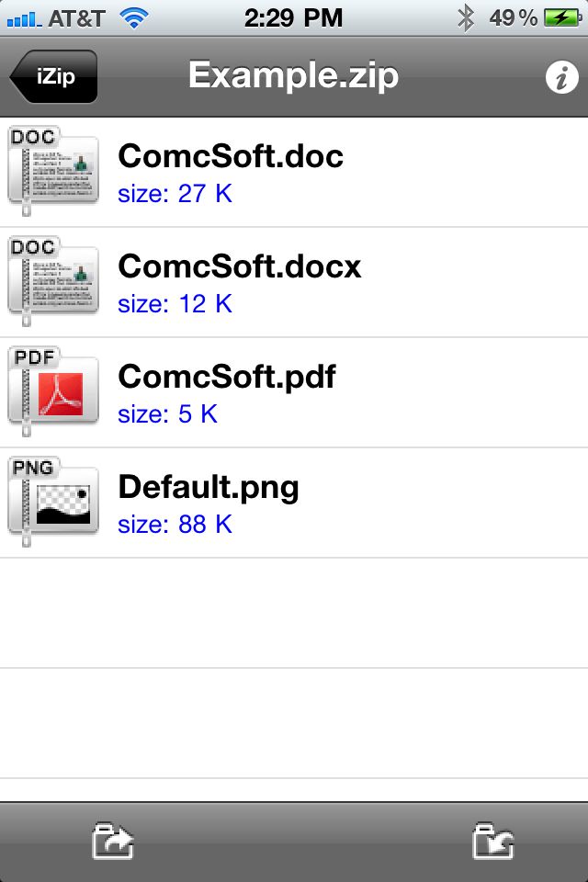Viewport: 588px width, 882px height.
Task: Tap the import/extract folder icon
Action: click(x=492, y=841)
